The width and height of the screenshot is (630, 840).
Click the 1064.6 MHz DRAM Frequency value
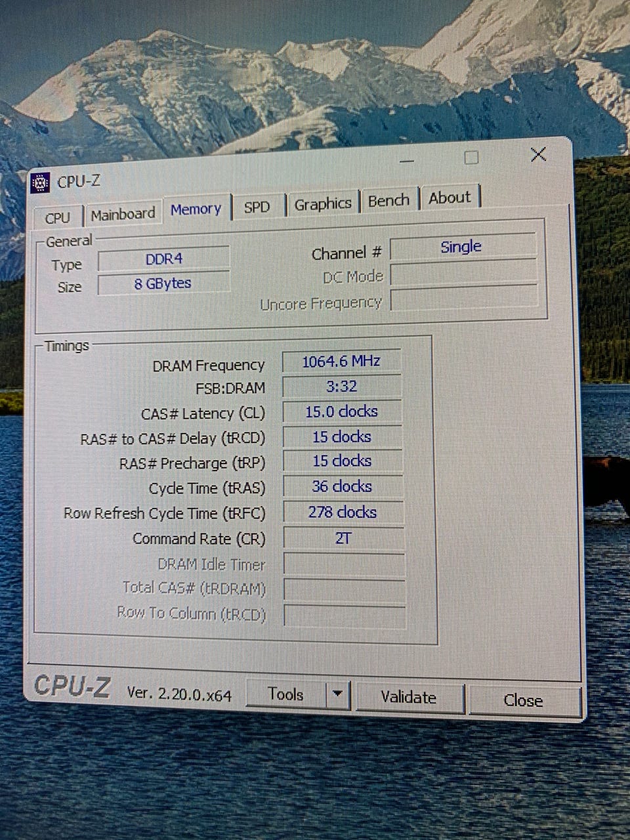click(341, 361)
